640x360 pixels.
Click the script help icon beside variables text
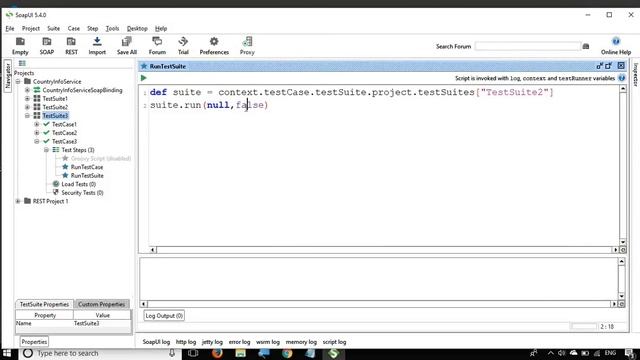(x=622, y=78)
